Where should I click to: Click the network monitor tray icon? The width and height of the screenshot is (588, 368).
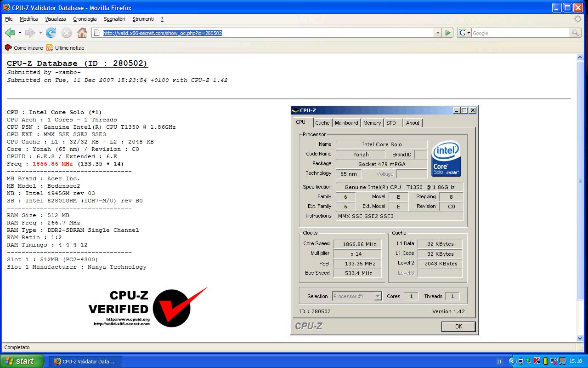coord(521,361)
